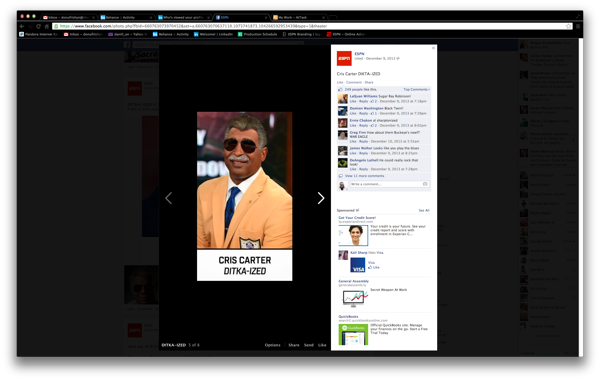Screen dimensions: 600x380
Task: Click the bookmark star in address bar
Action: [569, 26]
